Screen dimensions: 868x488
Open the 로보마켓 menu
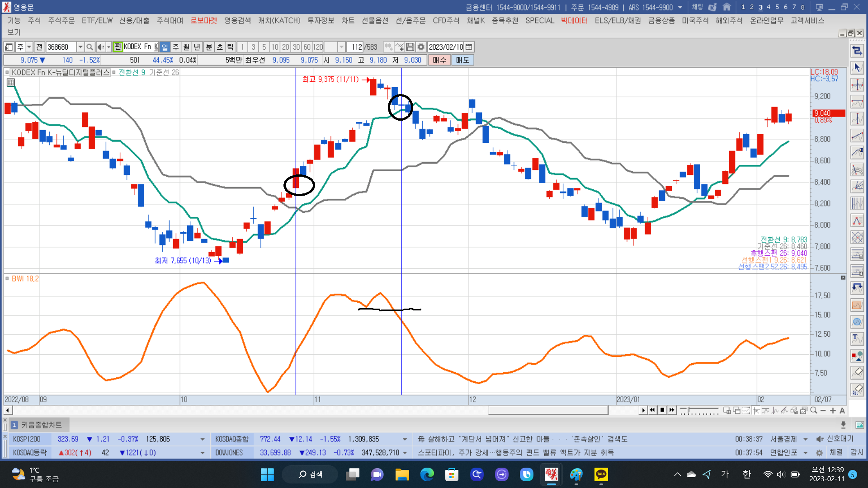203,21
